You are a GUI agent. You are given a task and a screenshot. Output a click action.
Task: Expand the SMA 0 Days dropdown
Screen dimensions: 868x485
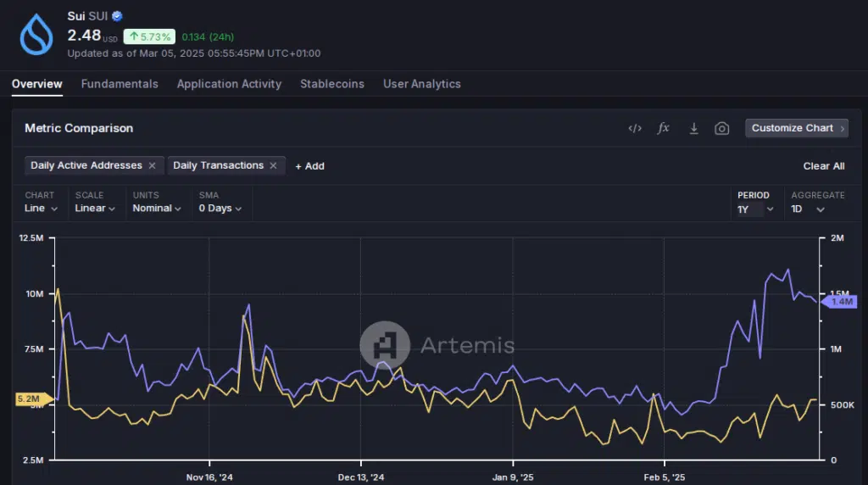220,209
